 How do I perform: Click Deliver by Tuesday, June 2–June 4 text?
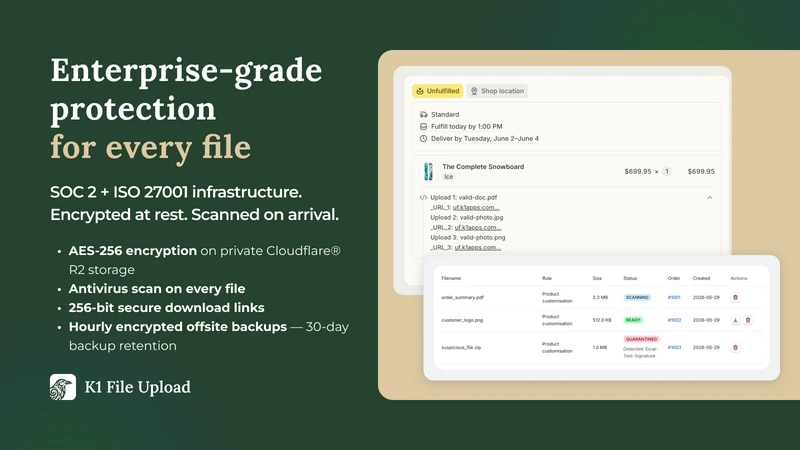click(485, 138)
